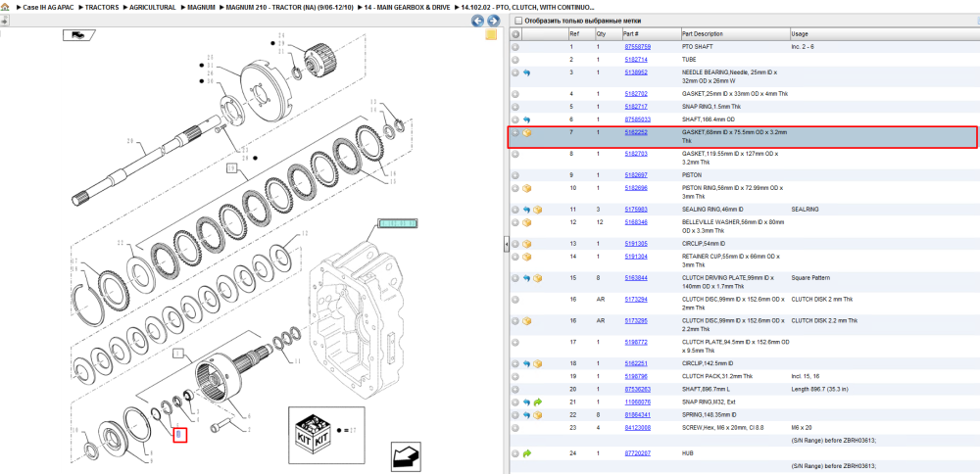This screenshot has height=474, width=980.
Task: Click the green forward arrow in the SNAP RING,M32 row
Action: (x=537, y=403)
